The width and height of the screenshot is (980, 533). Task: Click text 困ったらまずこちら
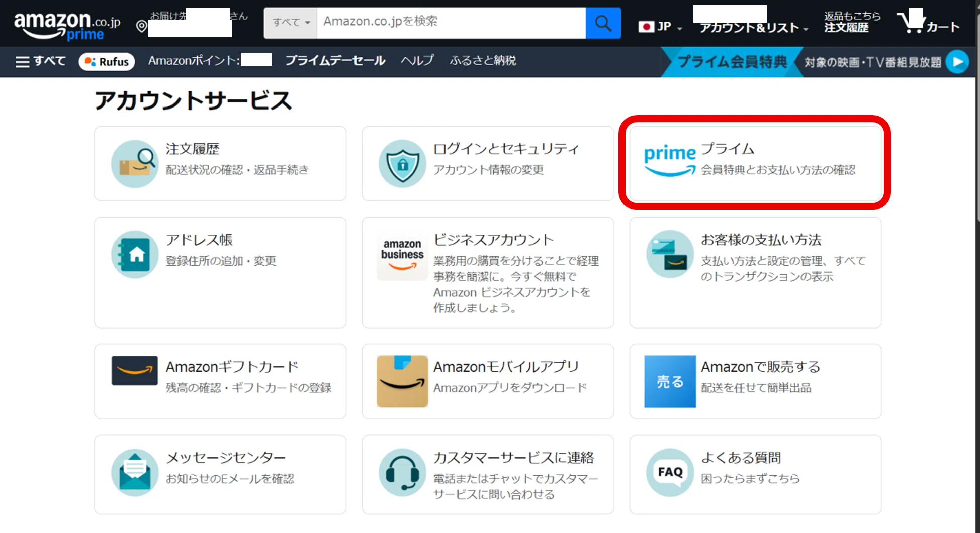751,479
